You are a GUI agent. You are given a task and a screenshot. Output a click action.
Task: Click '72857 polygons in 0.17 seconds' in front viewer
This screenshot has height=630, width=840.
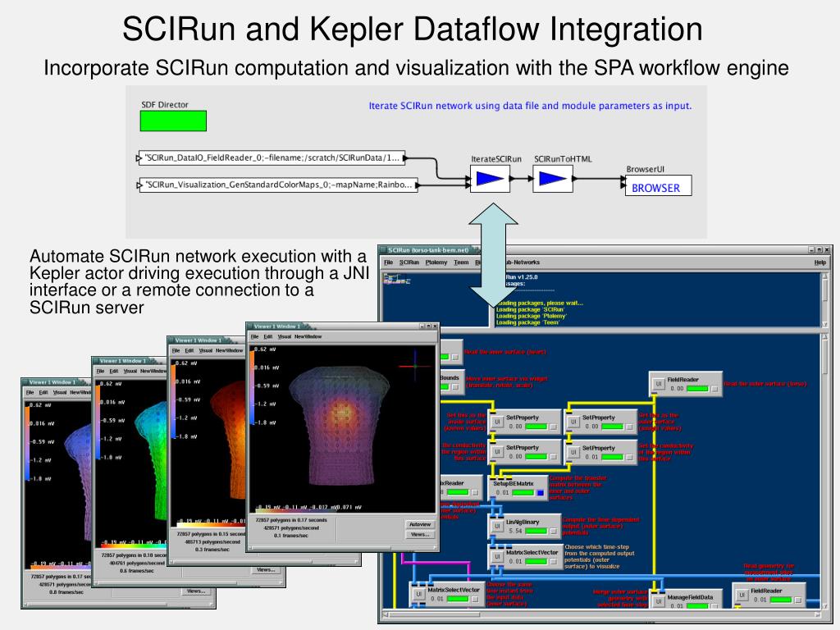tap(291, 520)
